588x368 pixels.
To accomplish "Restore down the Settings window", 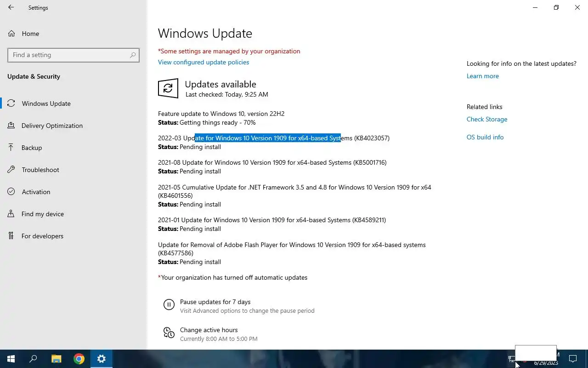I will coord(556,7).
